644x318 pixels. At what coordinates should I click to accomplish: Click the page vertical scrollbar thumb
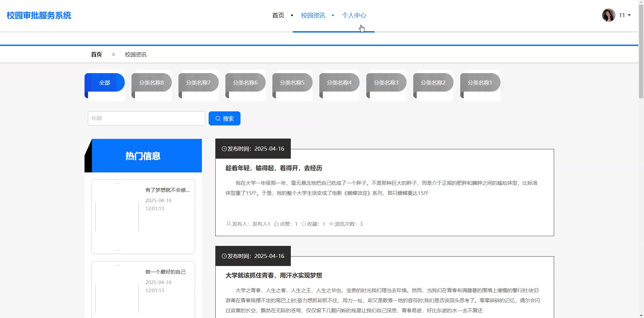641,50
